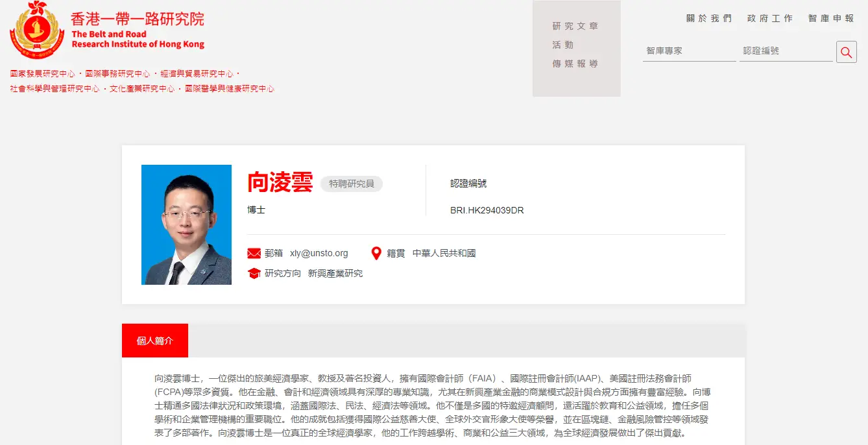Select the 傳媒報導 menu item
The height and width of the screenshot is (445, 868).
(x=575, y=64)
